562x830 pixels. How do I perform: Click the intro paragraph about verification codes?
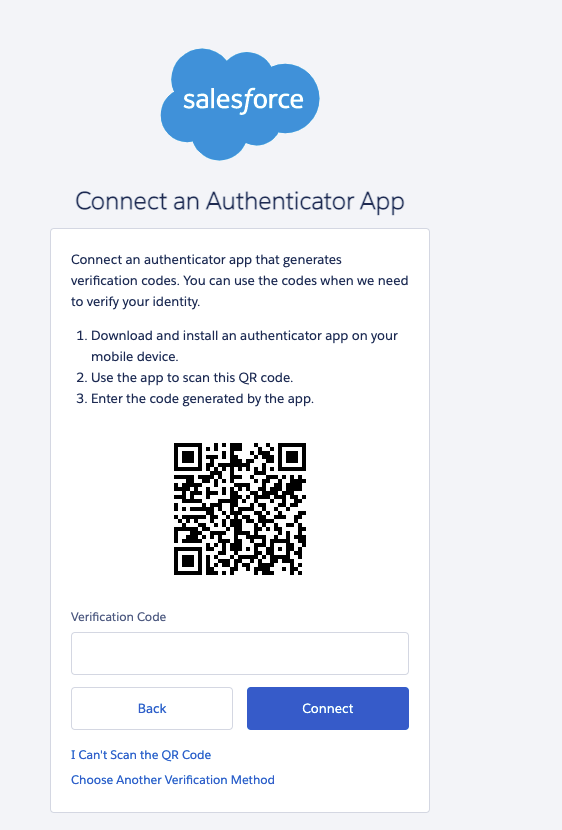(240, 281)
